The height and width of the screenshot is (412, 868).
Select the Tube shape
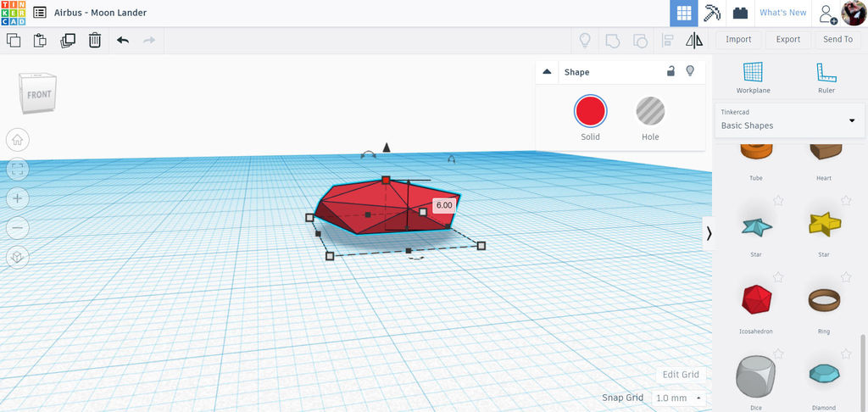click(756, 151)
